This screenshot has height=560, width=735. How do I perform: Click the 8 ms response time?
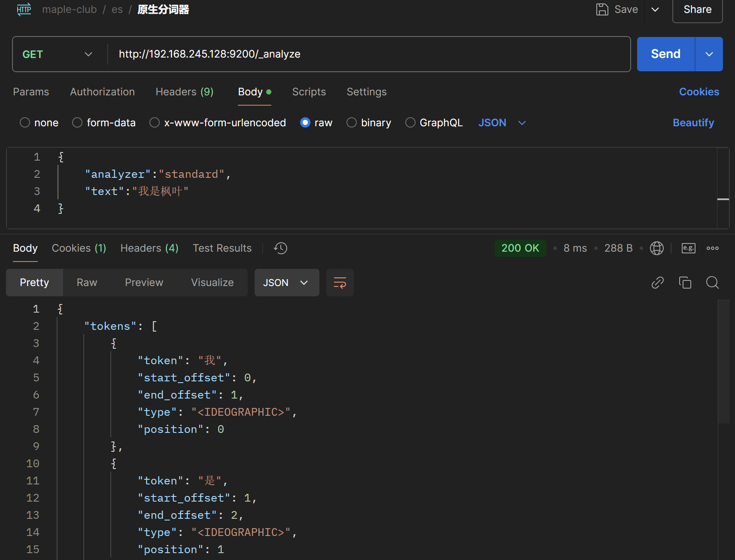[x=575, y=248]
